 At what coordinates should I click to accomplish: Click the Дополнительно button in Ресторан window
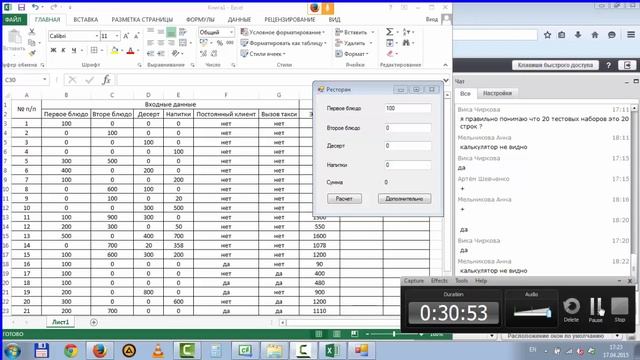(x=404, y=199)
